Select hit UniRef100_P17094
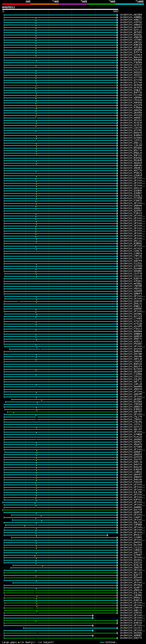Screen dimensions: 146x644 [131, 95]
